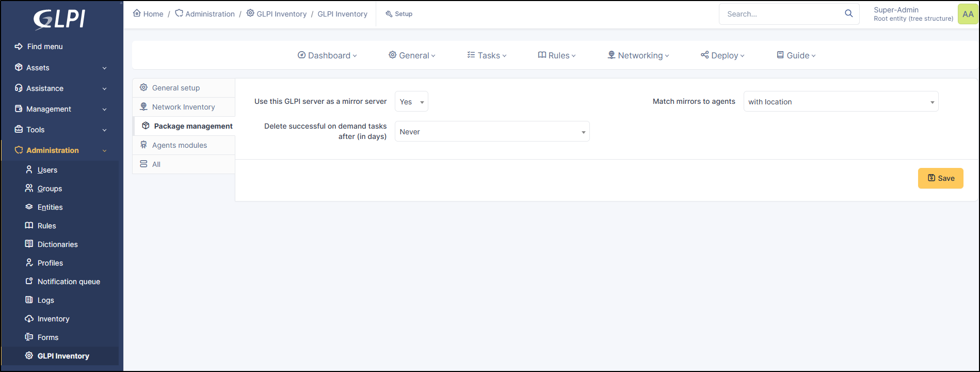This screenshot has height=372, width=980.
Task: Click the GLPI logo in sidebar
Action: 59,20
